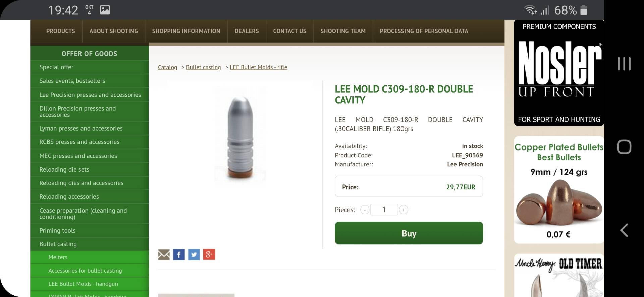Tap Android home button
This screenshot has width=644, height=297.
click(x=624, y=147)
